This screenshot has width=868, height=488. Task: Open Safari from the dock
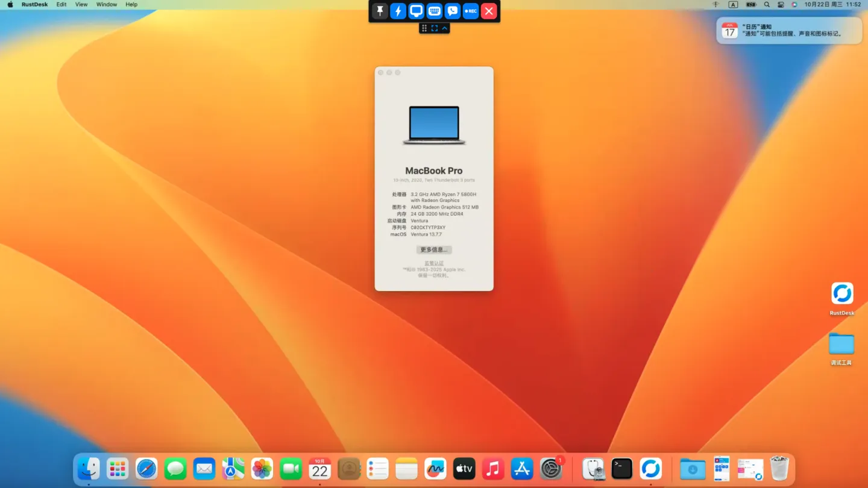tap(146, 468)
